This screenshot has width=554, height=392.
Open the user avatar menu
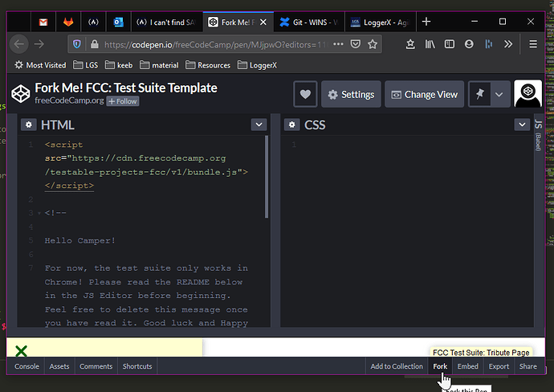(528, 94)
